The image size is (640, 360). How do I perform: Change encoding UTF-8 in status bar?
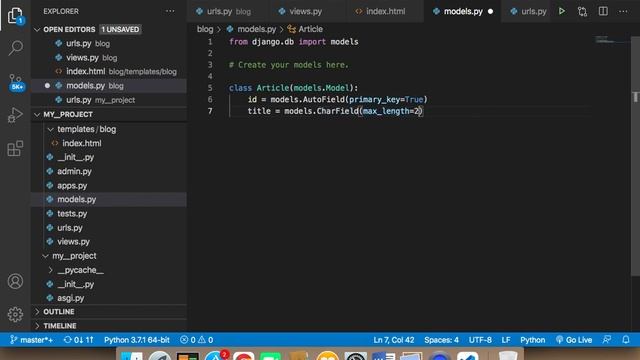click(480, 340)
